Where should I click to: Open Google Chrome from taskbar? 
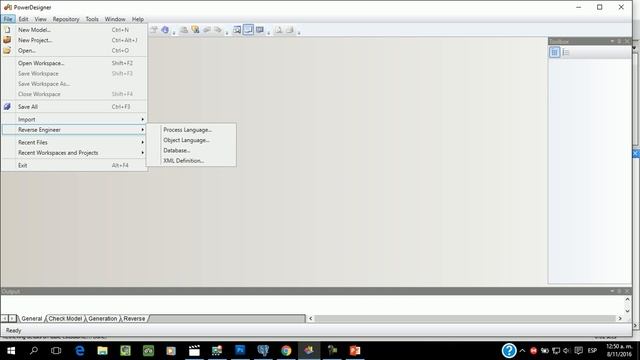pos(286,351)
